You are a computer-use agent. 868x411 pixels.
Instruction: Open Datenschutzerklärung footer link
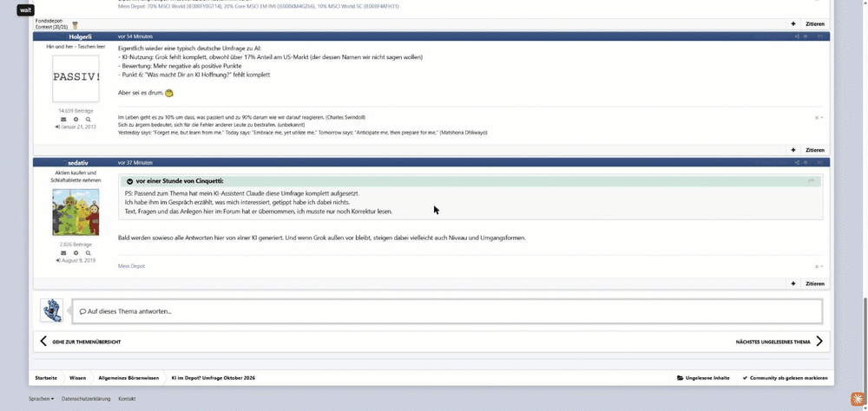pyautogui.click(x=86, y=398)
